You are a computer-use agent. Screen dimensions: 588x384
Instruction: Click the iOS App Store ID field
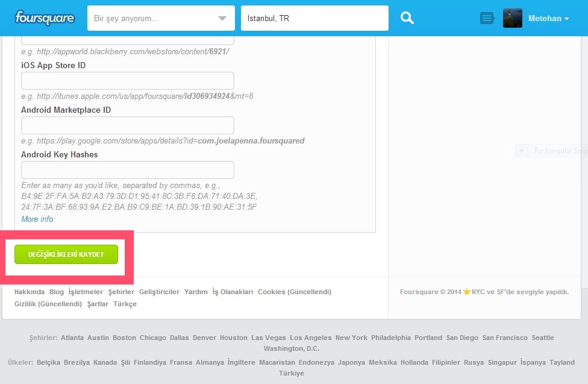pyautogui.click(x=127, y=81)
